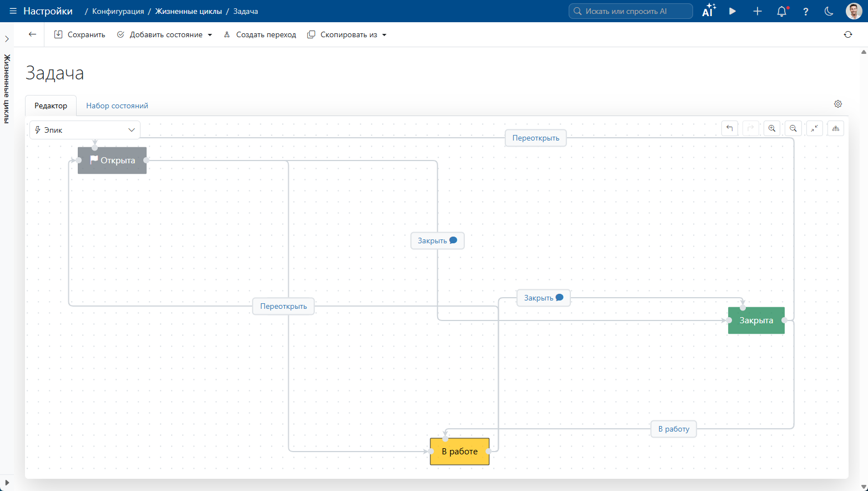
Task: Toggle dark mode with the moon icon
Action: [829, 11]
